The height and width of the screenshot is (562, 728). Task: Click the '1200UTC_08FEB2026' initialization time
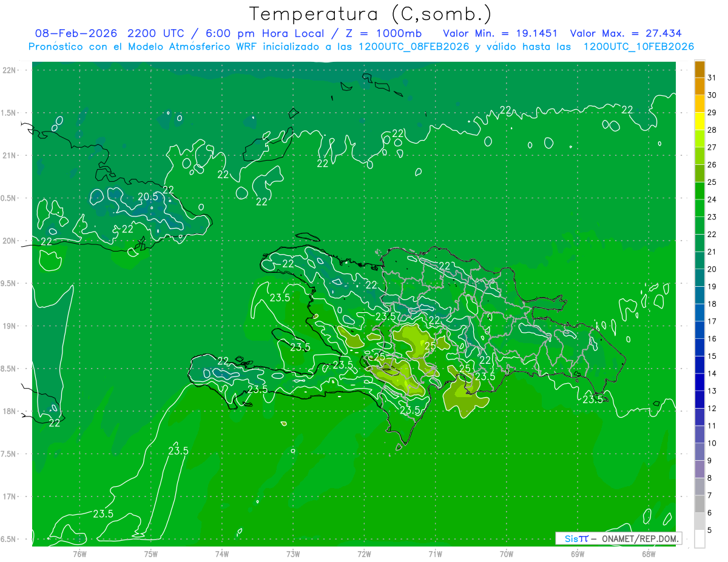tap(413, 47)
